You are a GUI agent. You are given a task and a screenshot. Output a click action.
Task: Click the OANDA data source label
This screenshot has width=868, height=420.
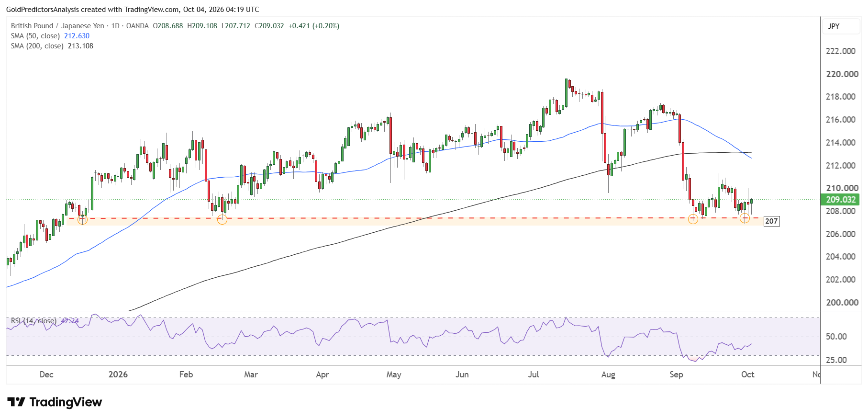point(137,26)
